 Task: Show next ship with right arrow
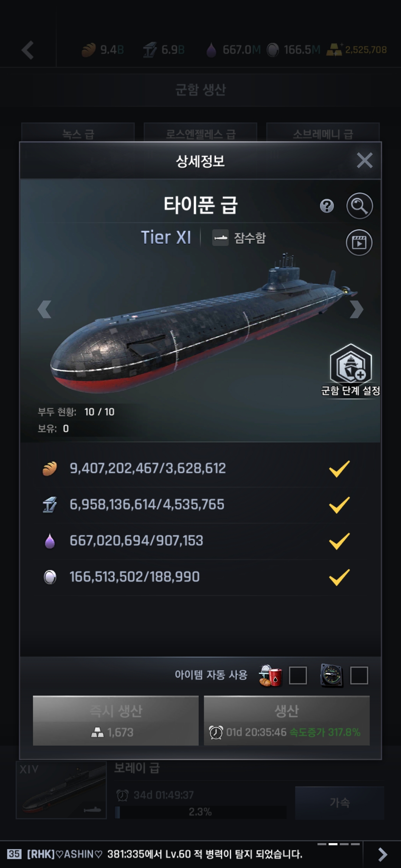tap(356, 309)
